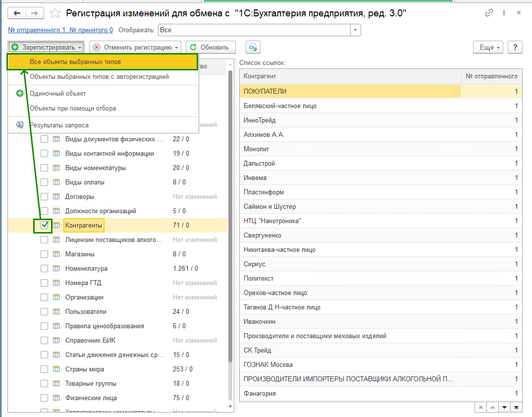The image size is (532, 417).
Task: Click the data exchange icon button
Action: click(253, 47)
